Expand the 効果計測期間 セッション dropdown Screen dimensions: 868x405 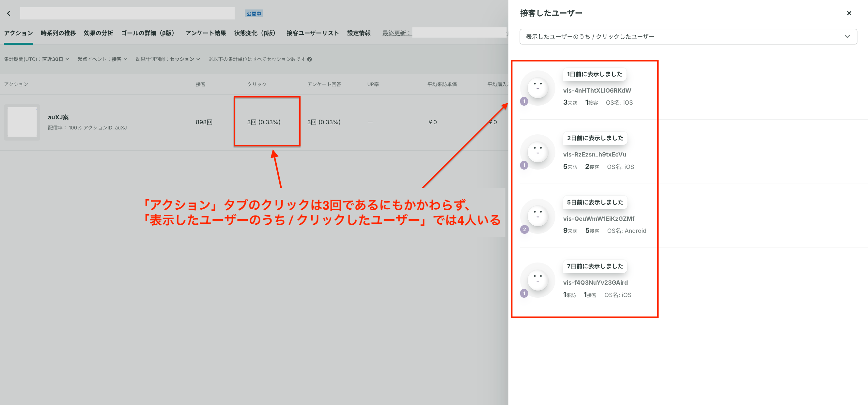click(168, 59)
